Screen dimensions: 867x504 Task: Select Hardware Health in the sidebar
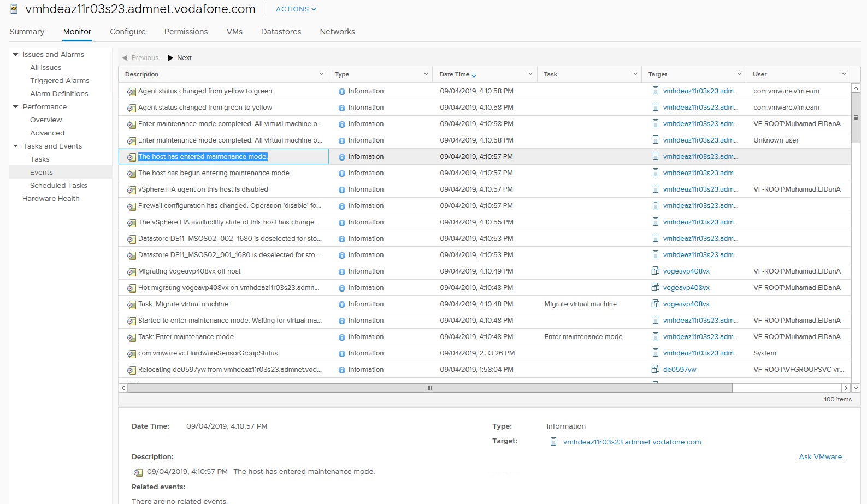[x=51, y=199]
